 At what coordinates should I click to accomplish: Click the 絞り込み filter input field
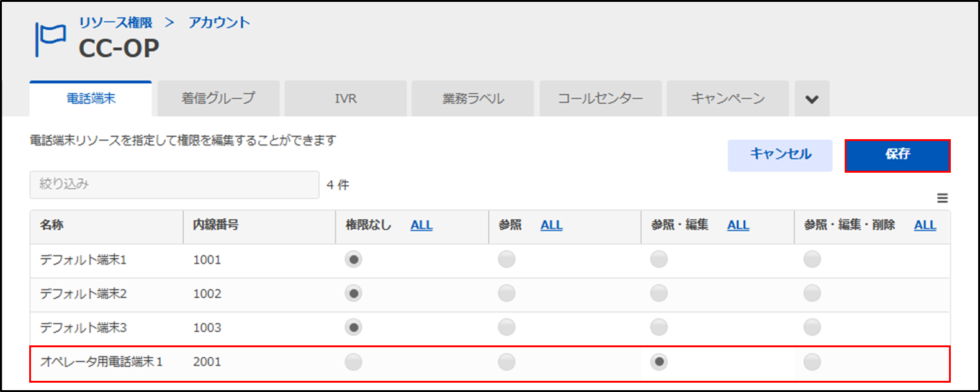[x=174, y=185]
